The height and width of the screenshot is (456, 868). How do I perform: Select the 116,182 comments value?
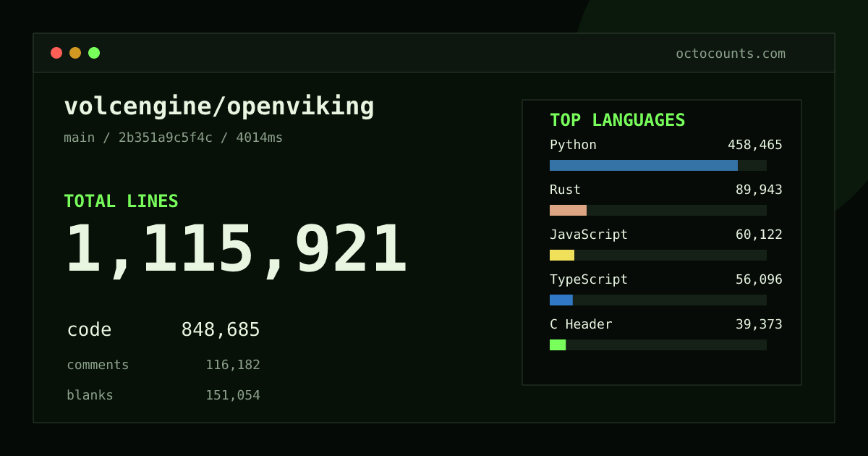[233, 365]
